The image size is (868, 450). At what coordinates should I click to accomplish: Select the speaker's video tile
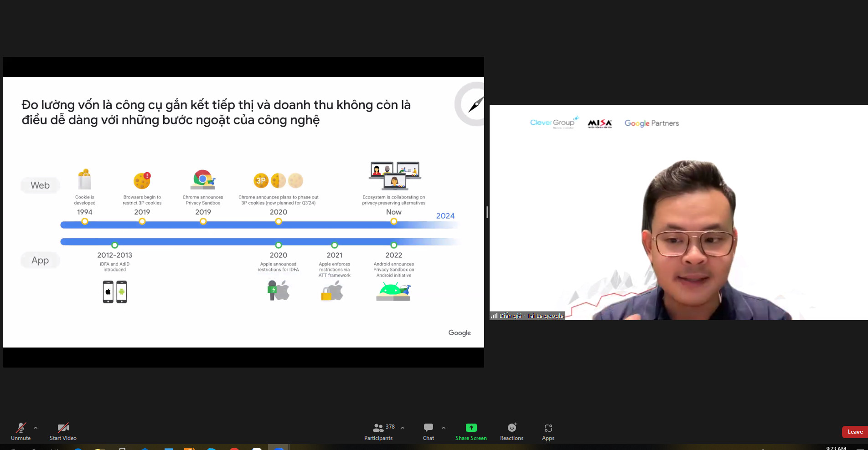pyautogui.click(x=678, y=212)
